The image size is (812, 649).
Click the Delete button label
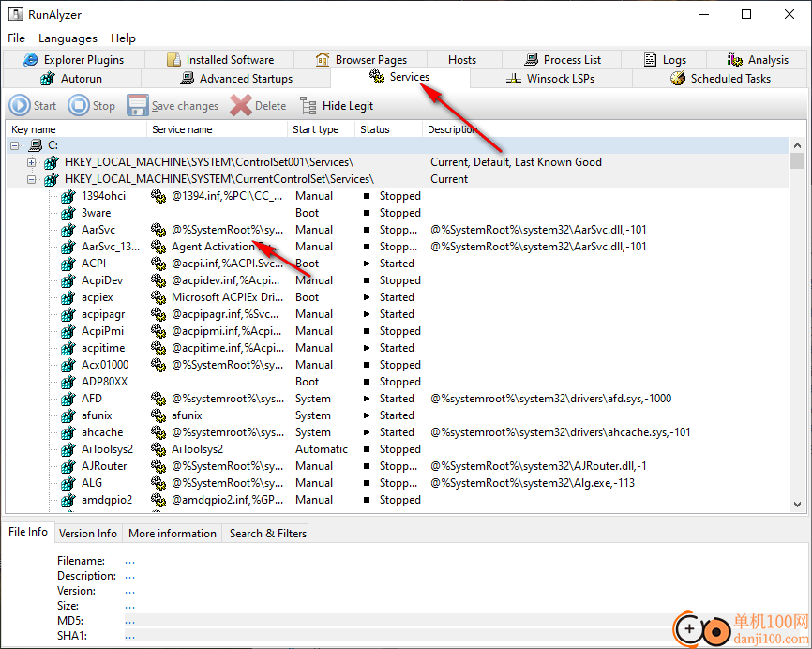(270, 106)
